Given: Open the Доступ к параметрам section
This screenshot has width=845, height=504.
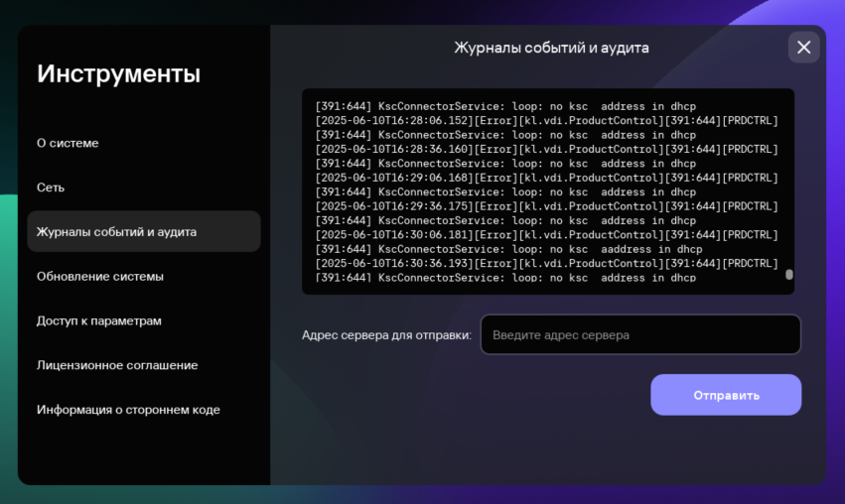Looking at the screenshot, I should click(x=98, y=321).
